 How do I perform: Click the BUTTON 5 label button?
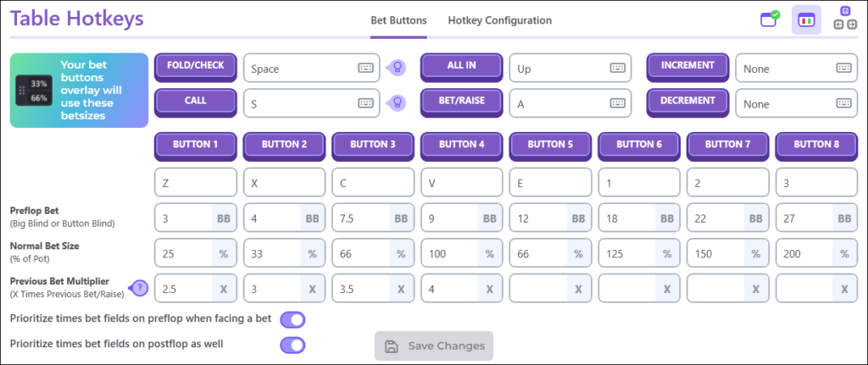pos(550,144)
